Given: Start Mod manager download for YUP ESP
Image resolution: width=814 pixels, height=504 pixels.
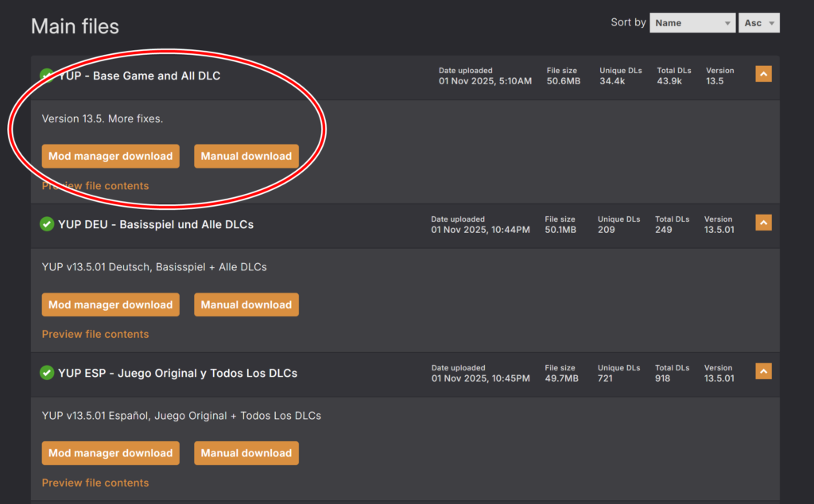Looking at the screenshot, I should pos(110,453).
